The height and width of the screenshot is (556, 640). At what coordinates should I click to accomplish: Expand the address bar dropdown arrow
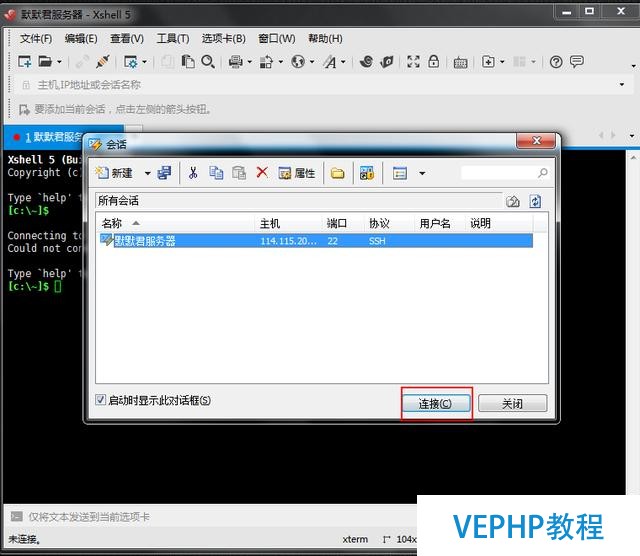(x=622, y=85)
